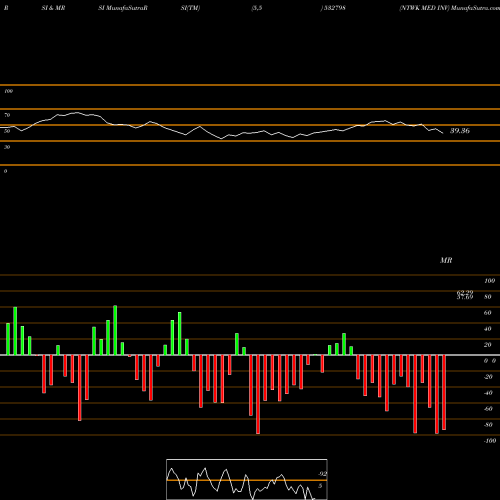The height and width of the screenshot is (500, 500).
Task: Click the MR panel title label
Action: (x=446, y=260)
